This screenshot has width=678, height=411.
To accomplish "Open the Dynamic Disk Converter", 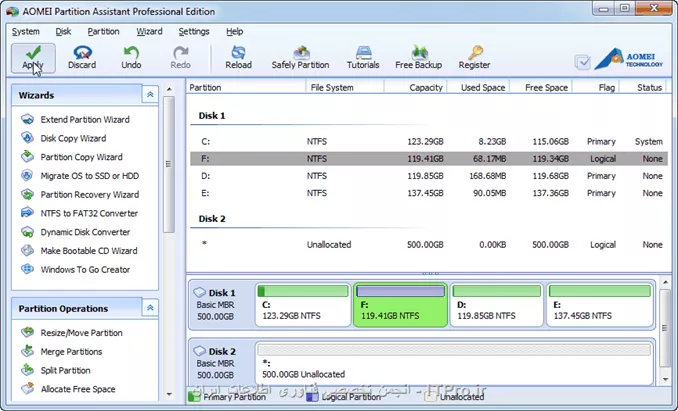I will (85, 232).
